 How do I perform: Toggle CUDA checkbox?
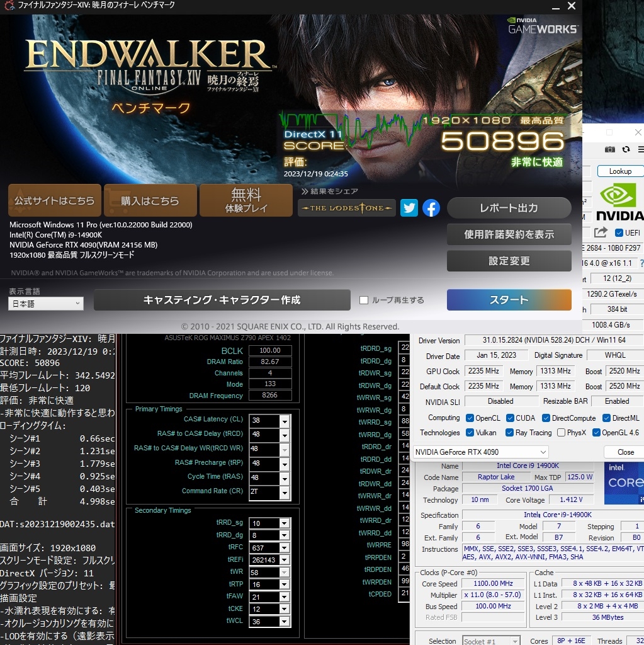(x=510, y=418)
